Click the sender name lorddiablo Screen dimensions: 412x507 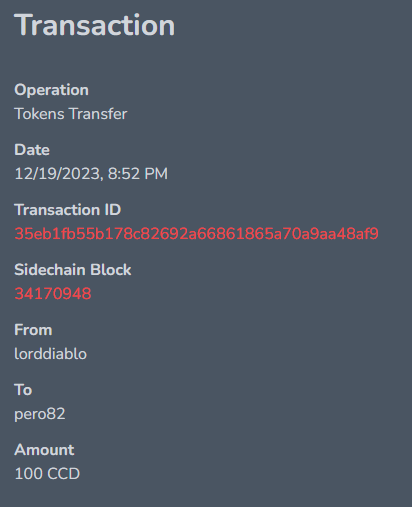pos(50,354)
